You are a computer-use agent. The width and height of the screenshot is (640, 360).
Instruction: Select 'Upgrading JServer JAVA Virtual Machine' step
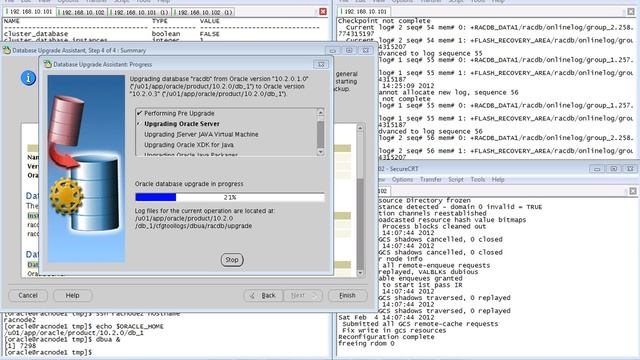coord(201,134)
